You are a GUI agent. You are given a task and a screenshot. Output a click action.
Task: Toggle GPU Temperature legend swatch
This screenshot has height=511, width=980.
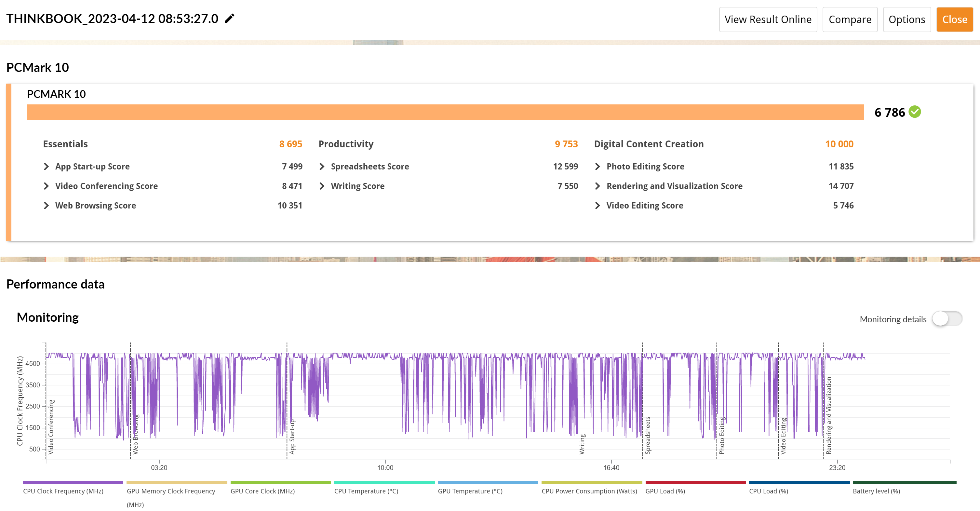click(488, 482)
